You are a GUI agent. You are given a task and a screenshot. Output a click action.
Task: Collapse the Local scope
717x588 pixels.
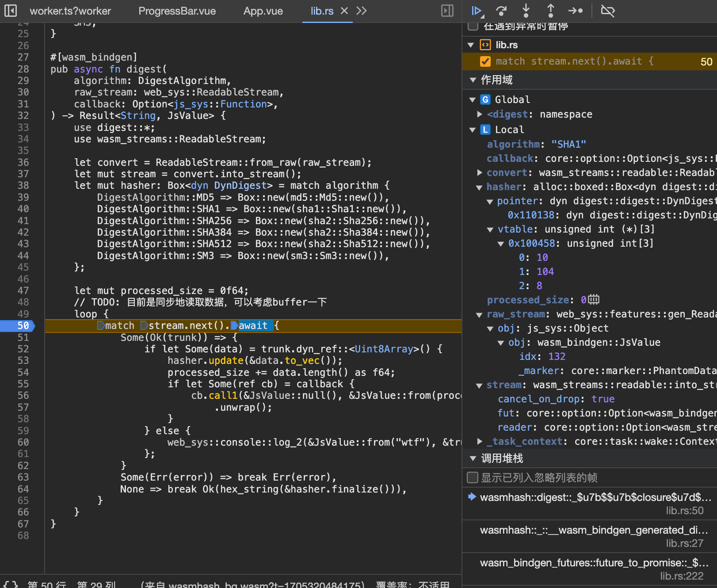pyautogui.click(x=473, y=130)
